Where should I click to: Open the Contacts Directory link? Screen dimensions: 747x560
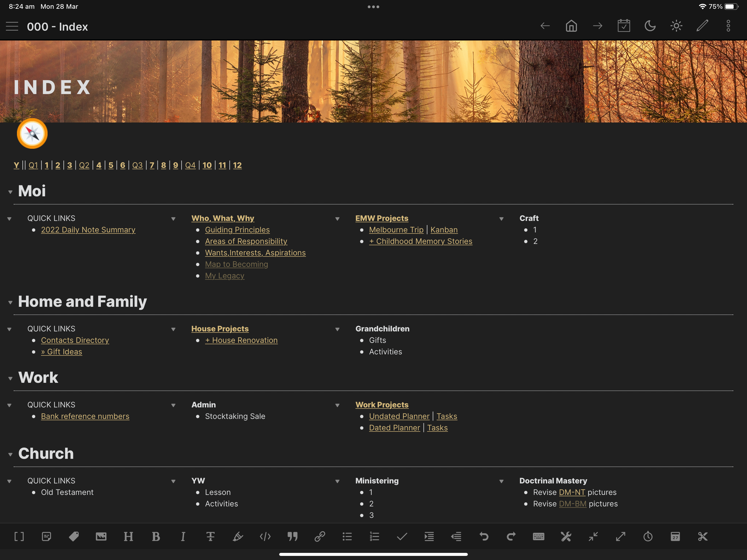click(75, 340)
